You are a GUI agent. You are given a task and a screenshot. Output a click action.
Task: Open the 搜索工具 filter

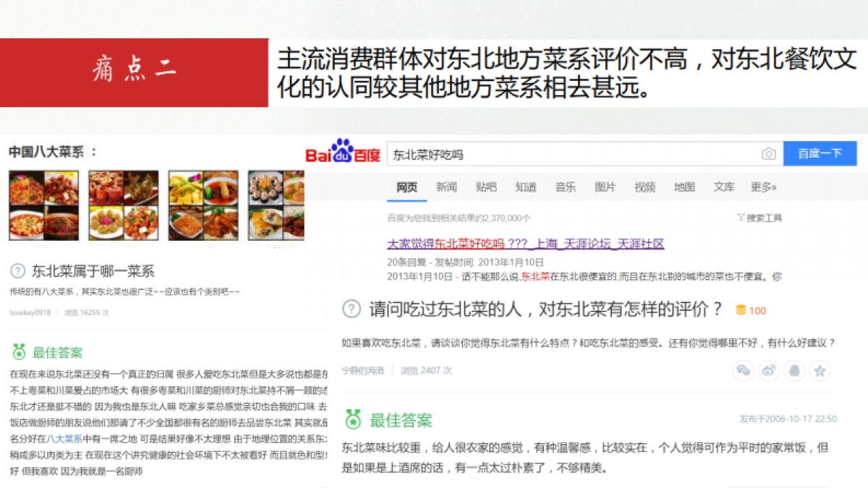pyautogui.click(x=759, y=218)
